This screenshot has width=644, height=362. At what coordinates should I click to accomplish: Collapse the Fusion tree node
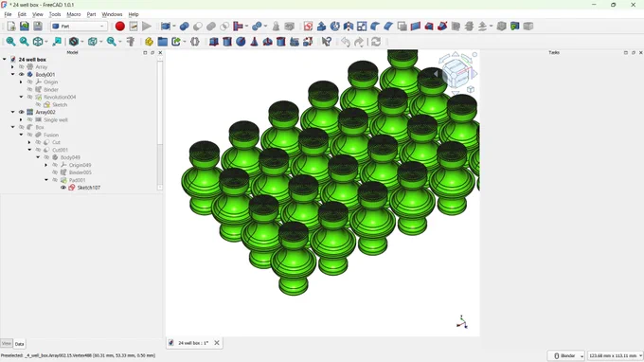[21, 135]
